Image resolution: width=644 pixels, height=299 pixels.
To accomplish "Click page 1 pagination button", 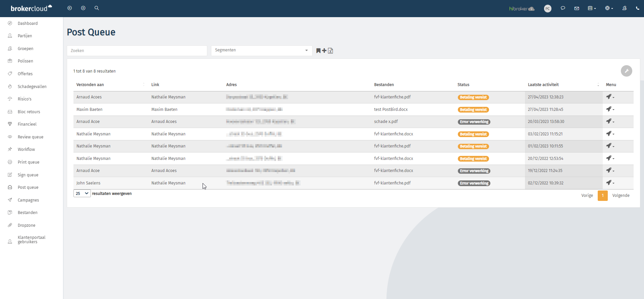I will [602, 196].
